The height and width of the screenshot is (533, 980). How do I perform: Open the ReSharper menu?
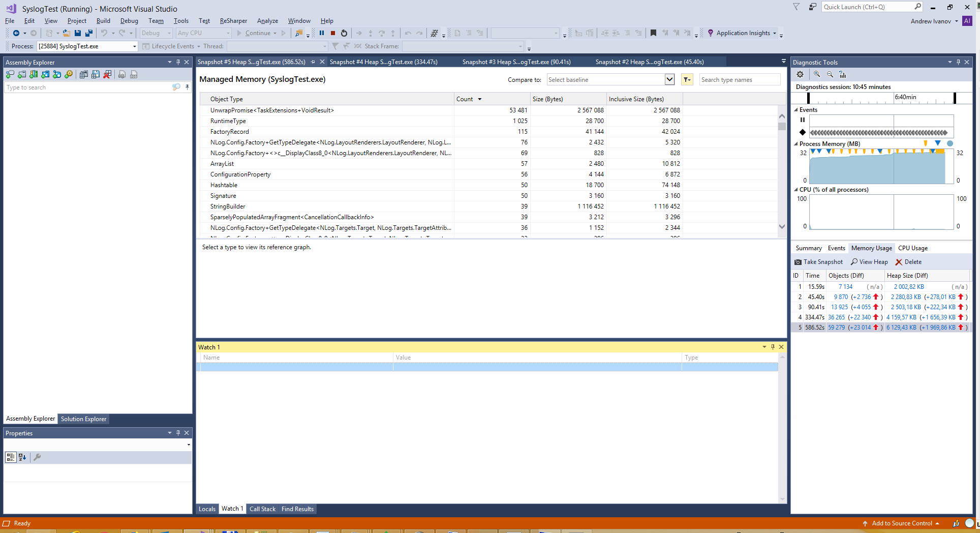[x=233, y=21]
